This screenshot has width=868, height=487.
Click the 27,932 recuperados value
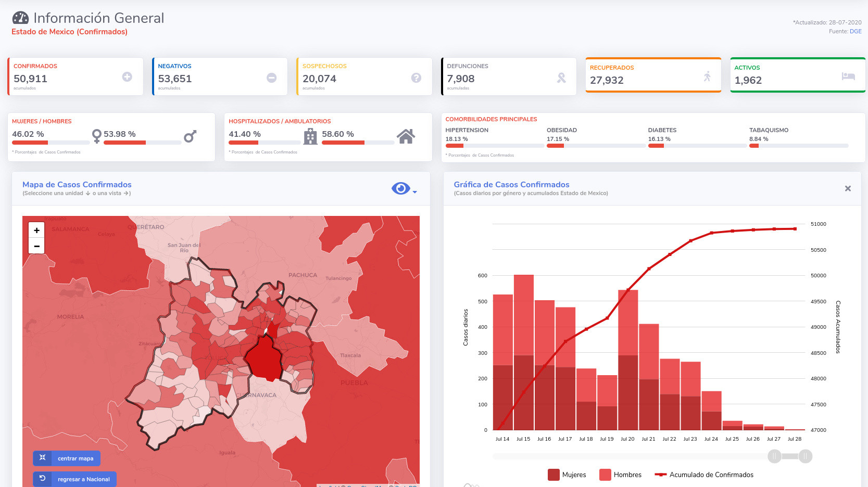pyautogui.click(x=607, y=80)
